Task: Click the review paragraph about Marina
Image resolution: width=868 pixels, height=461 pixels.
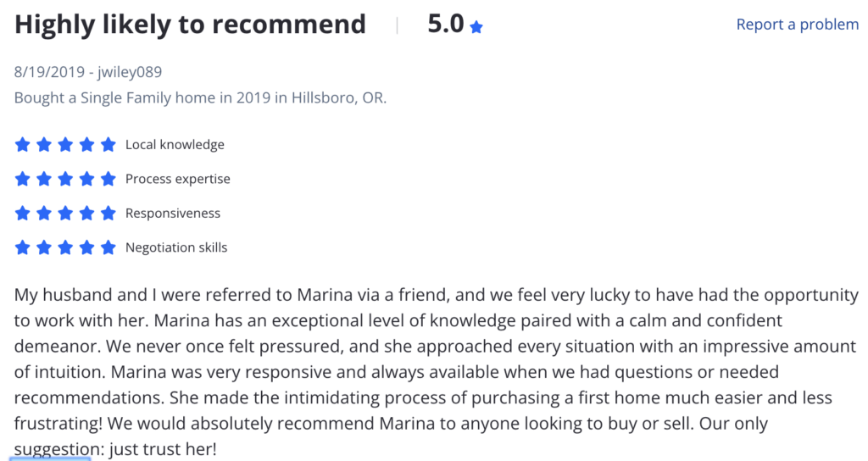Action: (437, 372)
